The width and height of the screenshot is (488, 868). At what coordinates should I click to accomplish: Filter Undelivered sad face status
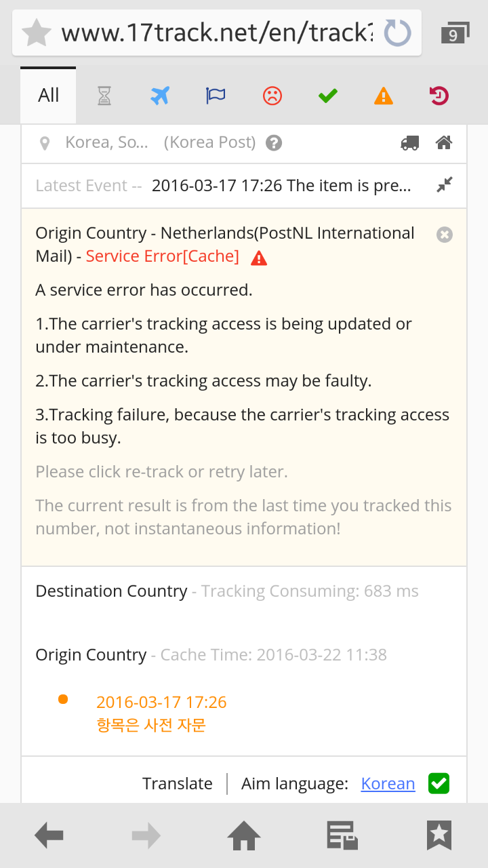click(x=272, y=96)
